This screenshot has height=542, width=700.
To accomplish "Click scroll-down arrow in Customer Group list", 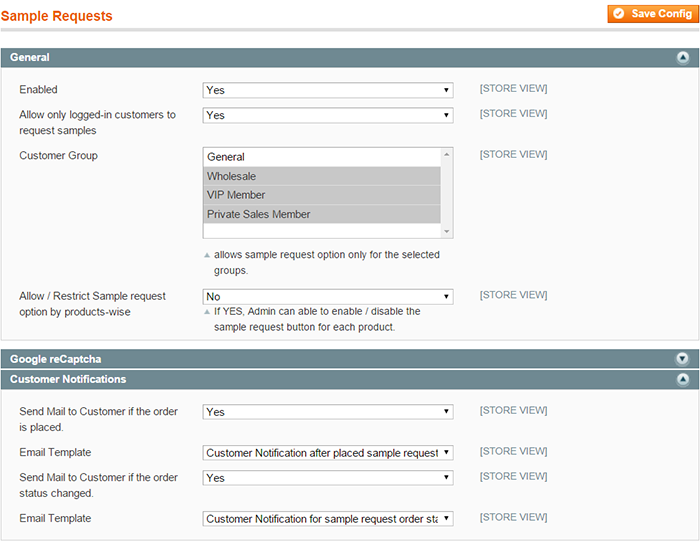I will (x=446, y=231).
